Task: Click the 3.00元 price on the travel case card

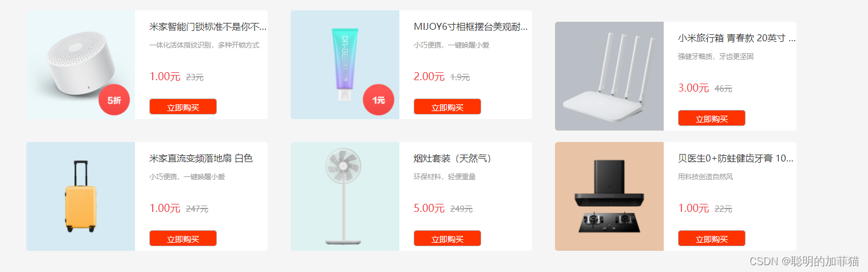Action: [693, 88]
